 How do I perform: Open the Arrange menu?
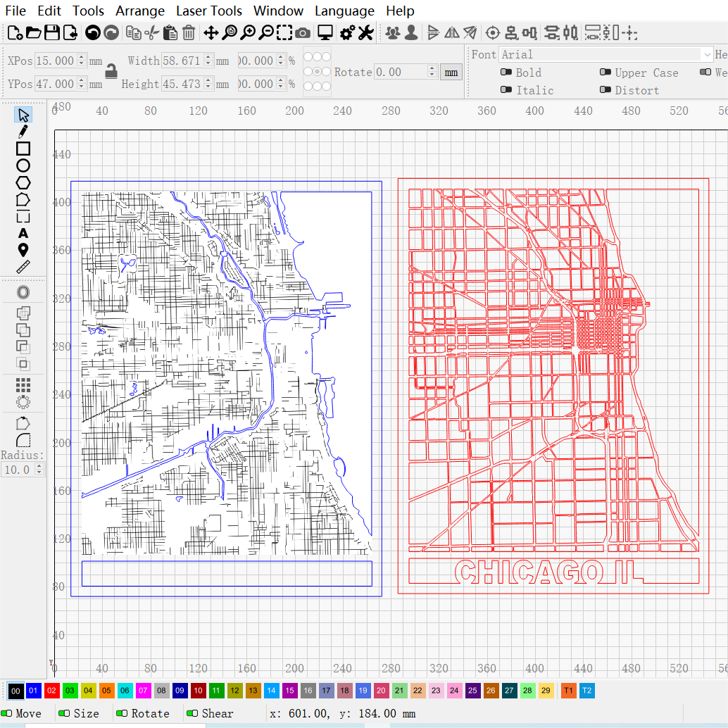pos(139,11)
